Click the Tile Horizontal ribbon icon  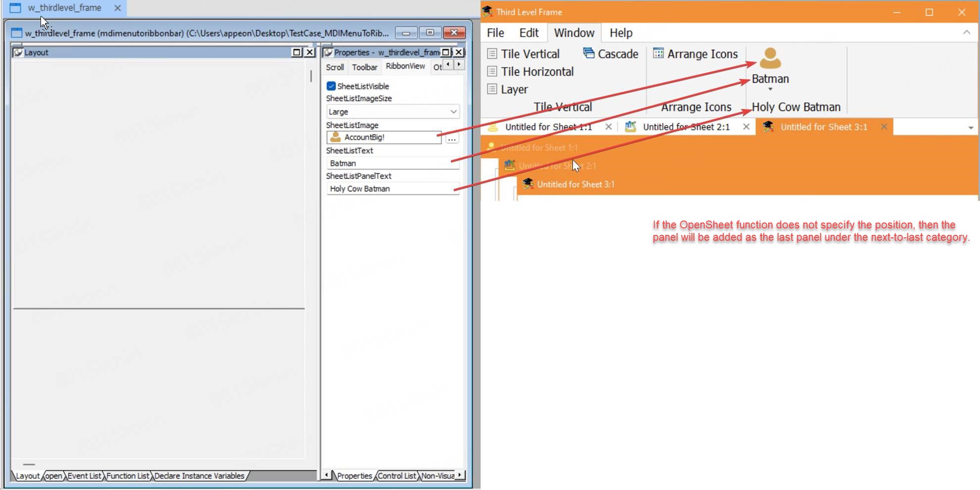[492, 72]
